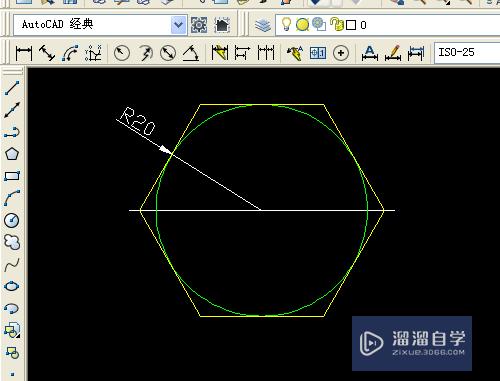The width and height of the screenshot is (500, 381).
Task: Toggle viewport freeze icon for layer 0
Action: 319,24
